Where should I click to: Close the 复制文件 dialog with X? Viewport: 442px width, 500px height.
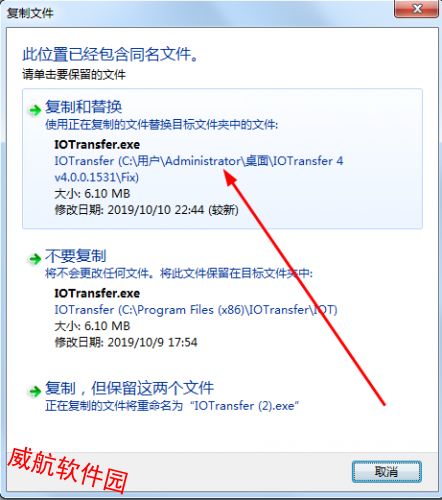[417, 9]
